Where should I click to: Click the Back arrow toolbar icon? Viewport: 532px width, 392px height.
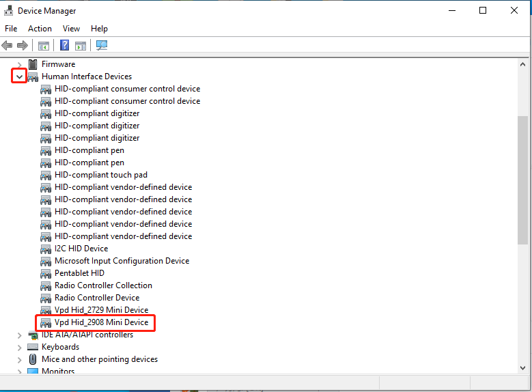[x=7, y=45]
